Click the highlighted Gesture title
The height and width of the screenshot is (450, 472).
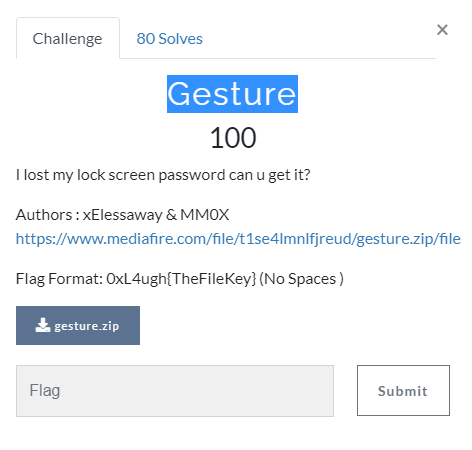(x=232, y=94)
